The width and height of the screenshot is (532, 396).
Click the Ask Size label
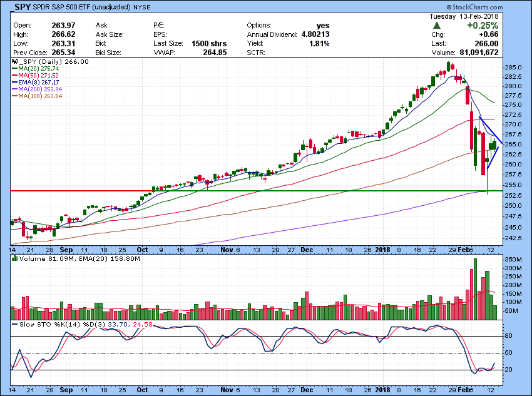pyautogui.click(x=110, y=34)
